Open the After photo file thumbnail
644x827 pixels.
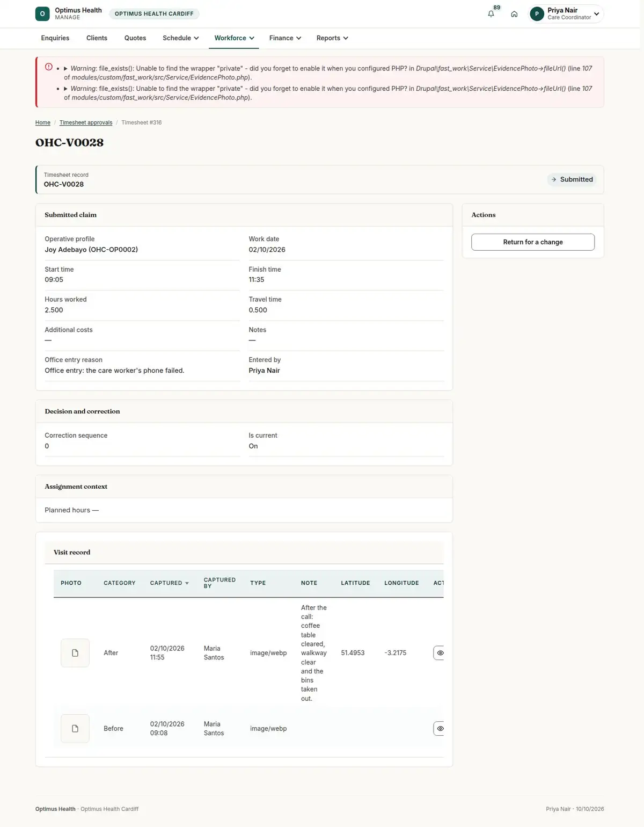pos(75,653)
